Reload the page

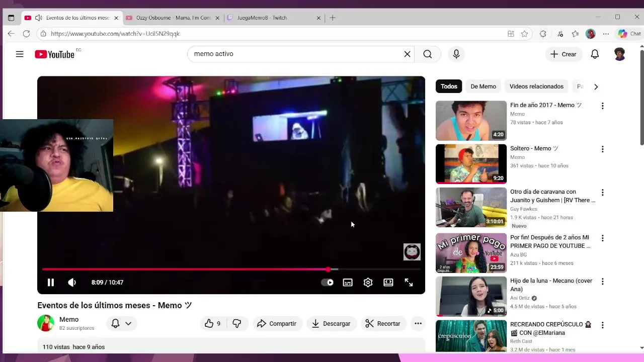pos(26,34)
